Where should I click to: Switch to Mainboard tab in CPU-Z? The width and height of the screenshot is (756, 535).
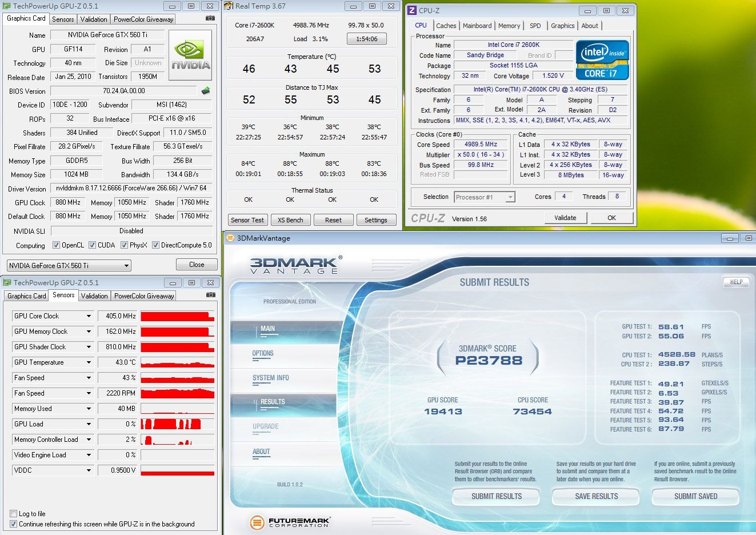coord(477,26)
